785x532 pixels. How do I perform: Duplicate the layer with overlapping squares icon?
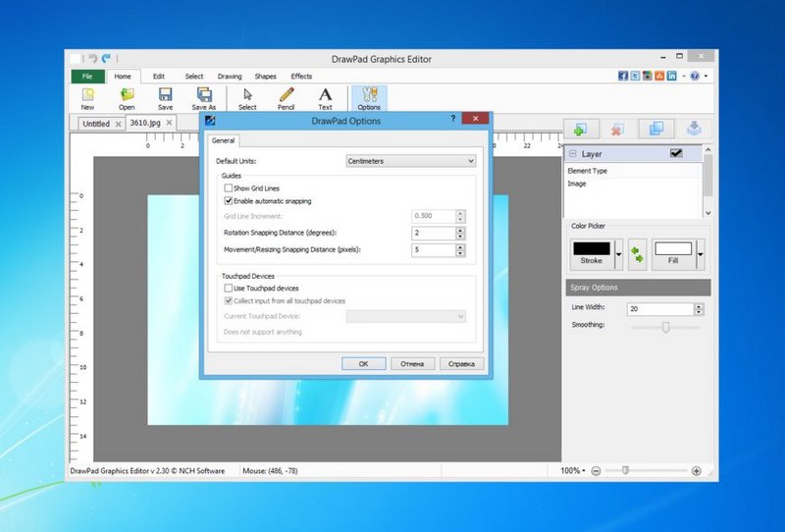point(655,129)
